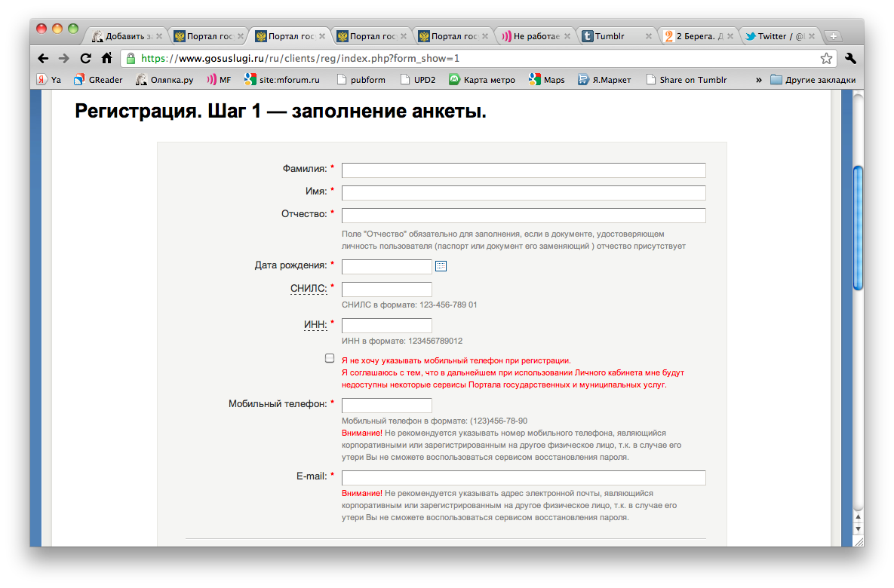The width and height of the screenshot is (894, 588).
Task: Click the ИНН label link
Action: [x=315, y=325]
